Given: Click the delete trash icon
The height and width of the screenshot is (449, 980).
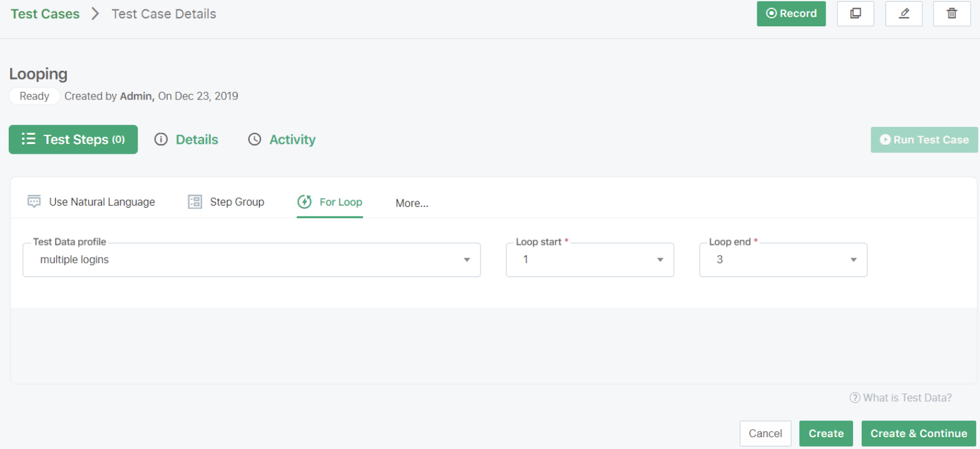Looking at the screenshot, I should coord(952,14).
